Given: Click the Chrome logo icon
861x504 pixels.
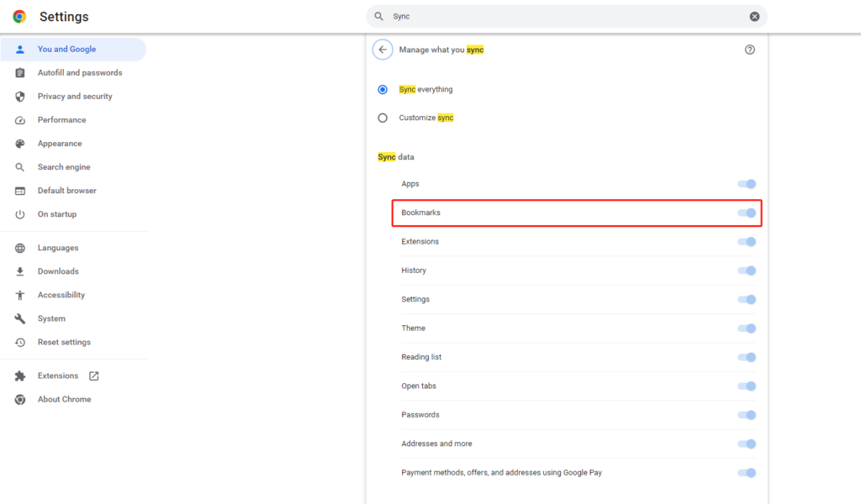Looking at the screenshot, I should (x=20, y=17).
